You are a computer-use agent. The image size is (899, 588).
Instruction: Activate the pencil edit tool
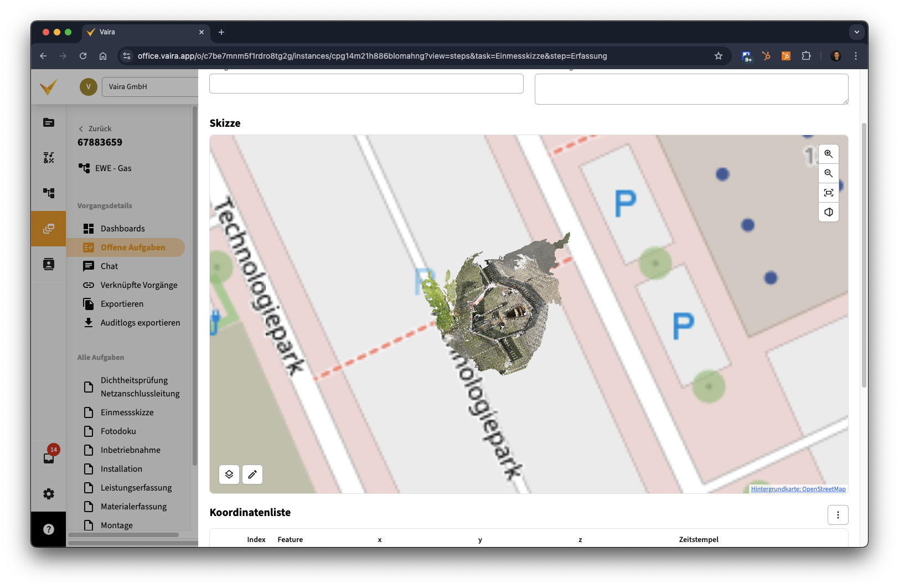pyautogui.click(x=252, y=474)
